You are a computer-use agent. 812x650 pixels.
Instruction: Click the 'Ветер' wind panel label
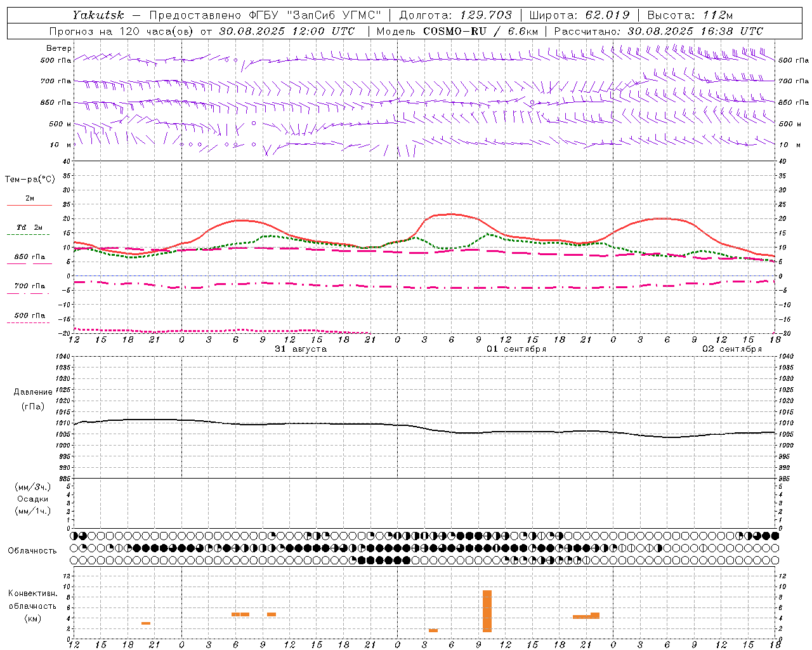tap(59, 48)
